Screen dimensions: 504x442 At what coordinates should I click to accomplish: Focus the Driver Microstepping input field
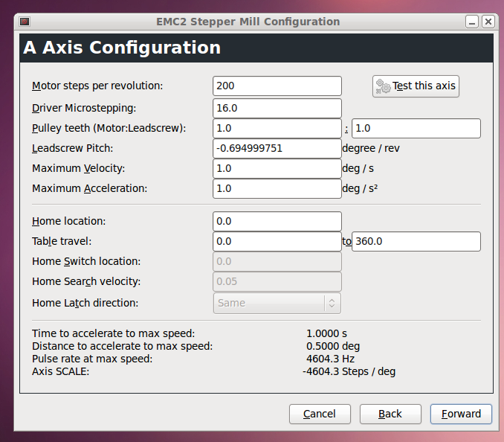(x=277, y=108)
